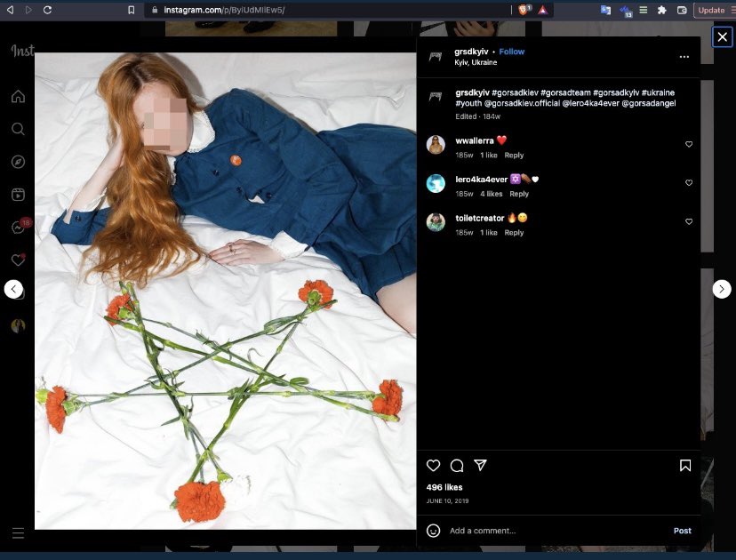
Task: Reply to wwallerra's comment
Action: 514,156
